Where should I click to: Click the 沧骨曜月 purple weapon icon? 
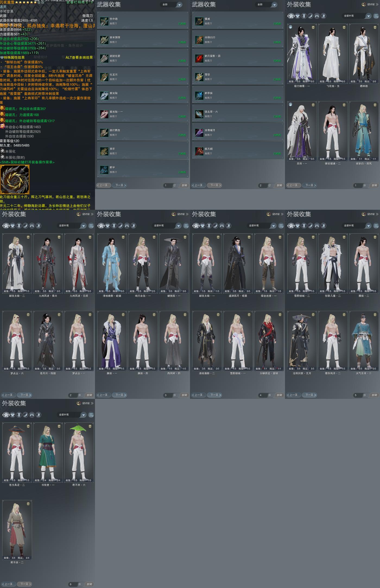(x=199, y=132)
